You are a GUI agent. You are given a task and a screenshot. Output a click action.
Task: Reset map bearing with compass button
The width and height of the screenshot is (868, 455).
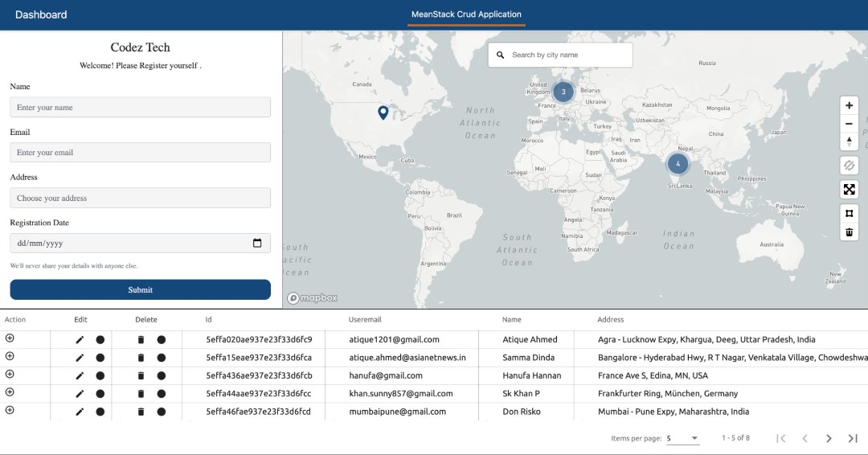849,141
